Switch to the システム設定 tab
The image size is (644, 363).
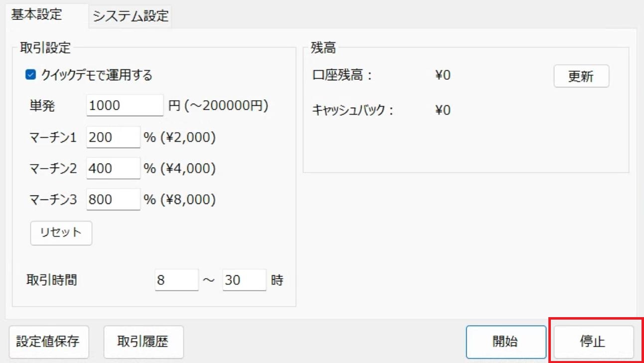tap(130, 16)
